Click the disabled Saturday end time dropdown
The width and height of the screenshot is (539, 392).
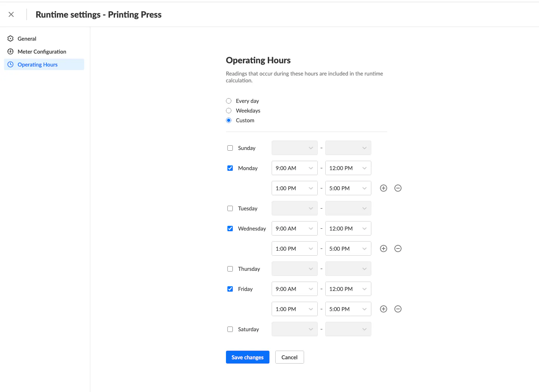(348, 329)
